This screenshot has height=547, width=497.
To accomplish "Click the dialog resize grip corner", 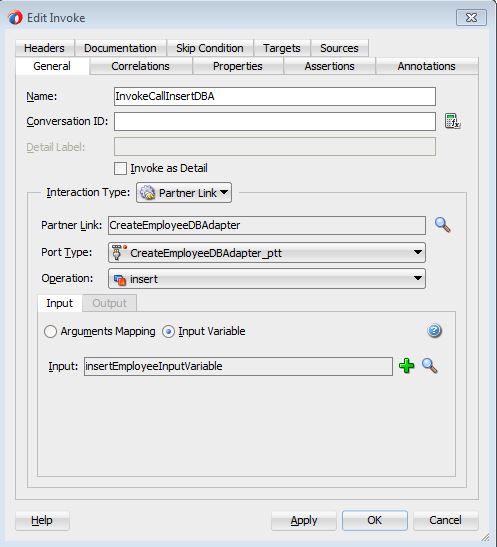I will pyautogui.click(x=485, y=538).
